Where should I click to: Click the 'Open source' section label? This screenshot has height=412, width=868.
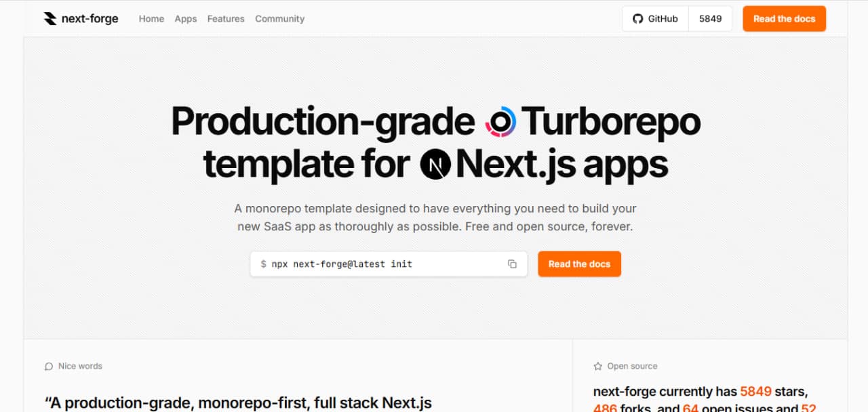coord(632,367)
